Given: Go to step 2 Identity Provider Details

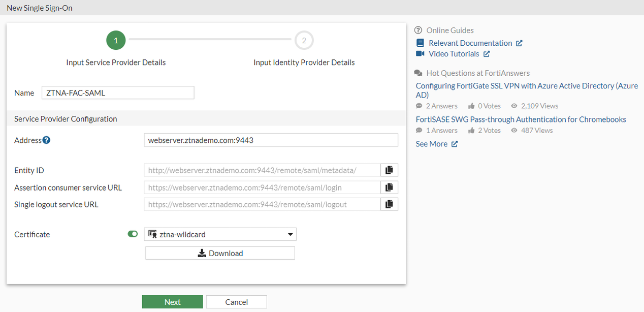Looking at the screenshot, I should pyautogui.click(x=304, y=41).
